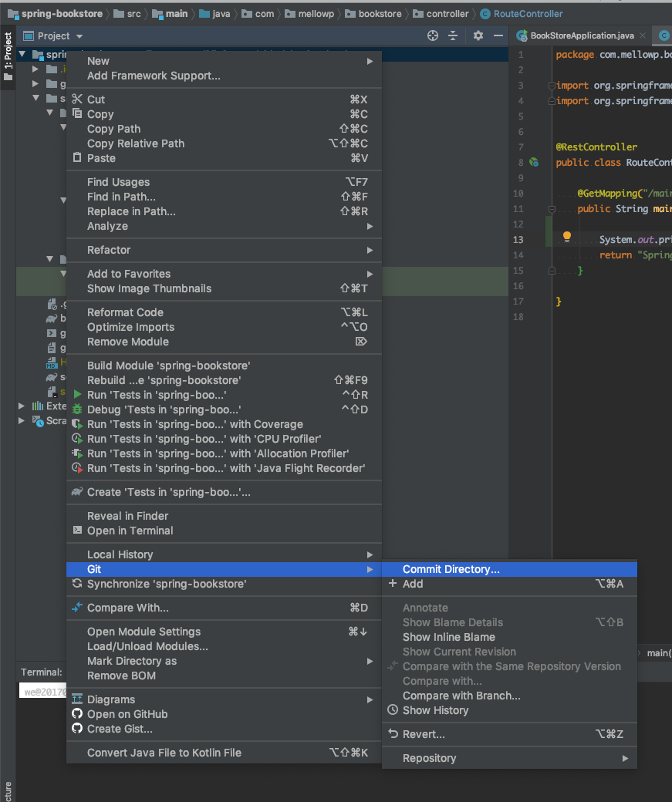Choose Optimize Imports
This screenshot has height=802, width=672.
(130, 327)
